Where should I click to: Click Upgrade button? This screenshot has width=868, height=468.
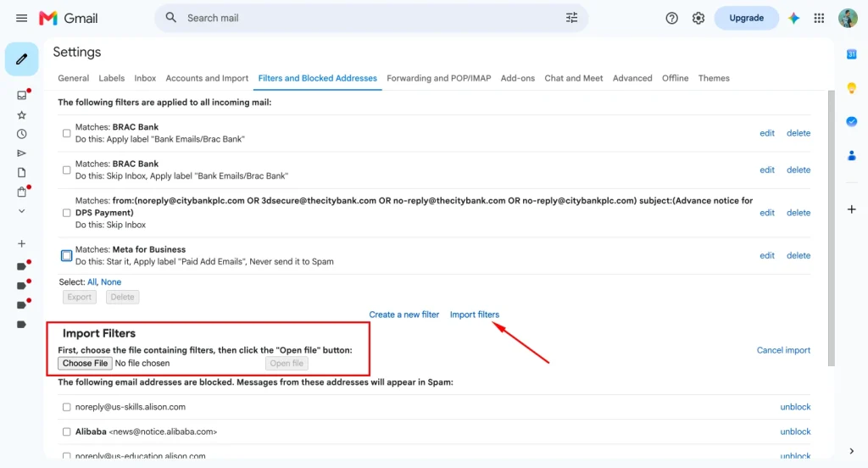(746, 19)
